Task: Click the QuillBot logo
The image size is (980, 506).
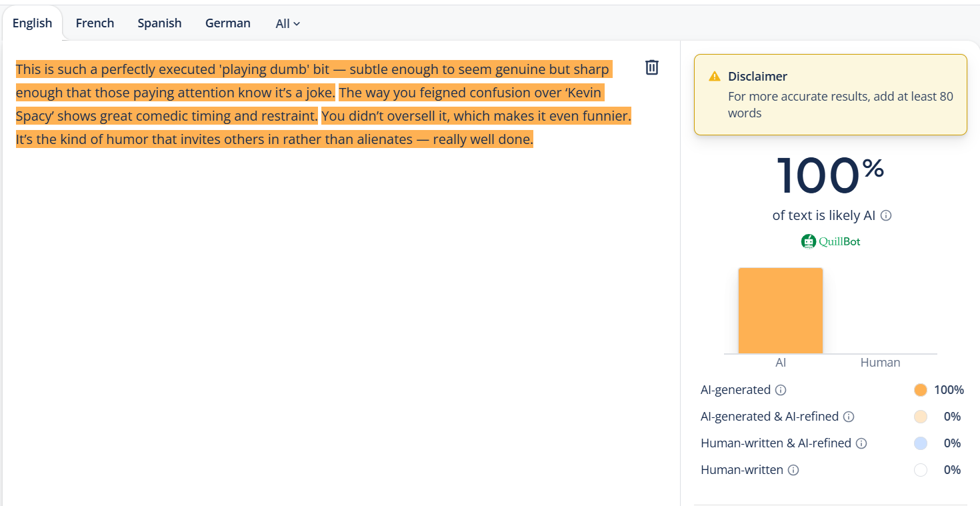Action: 831,241
